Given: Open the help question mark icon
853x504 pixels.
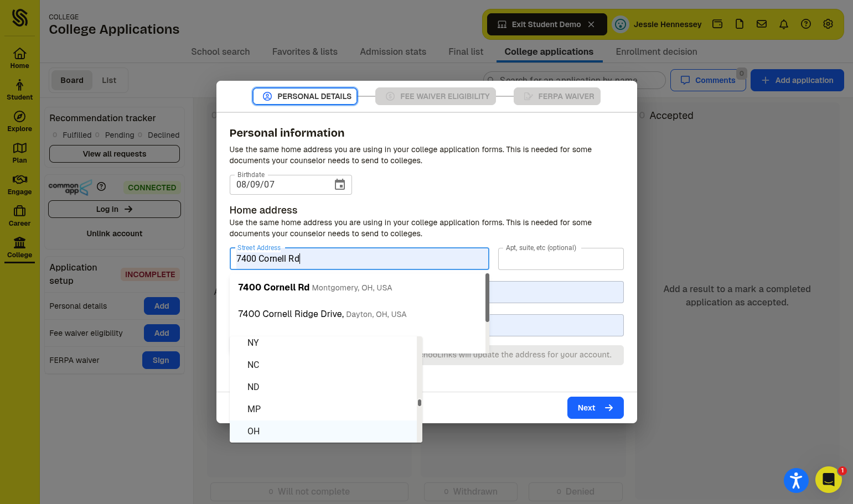Looking at the screenshot, I should click(x=806, y=24).
